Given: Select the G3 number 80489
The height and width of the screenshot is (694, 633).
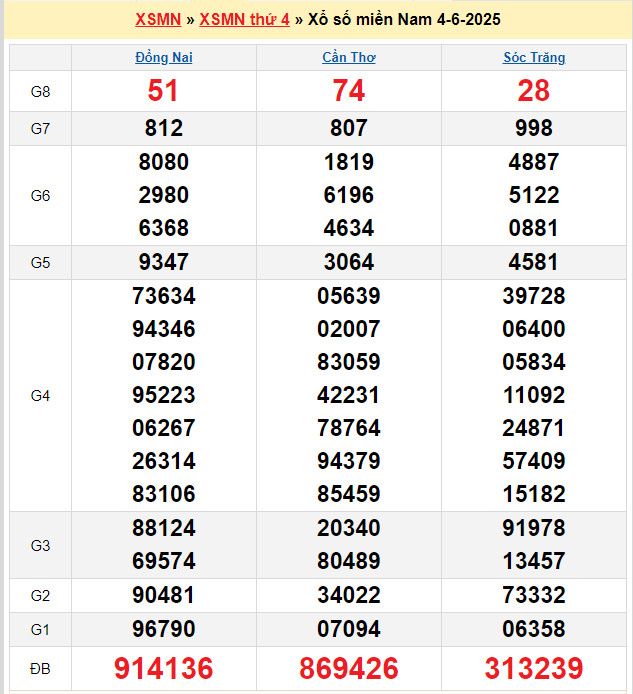Looking at the screenshot, I should coord(349,561).
